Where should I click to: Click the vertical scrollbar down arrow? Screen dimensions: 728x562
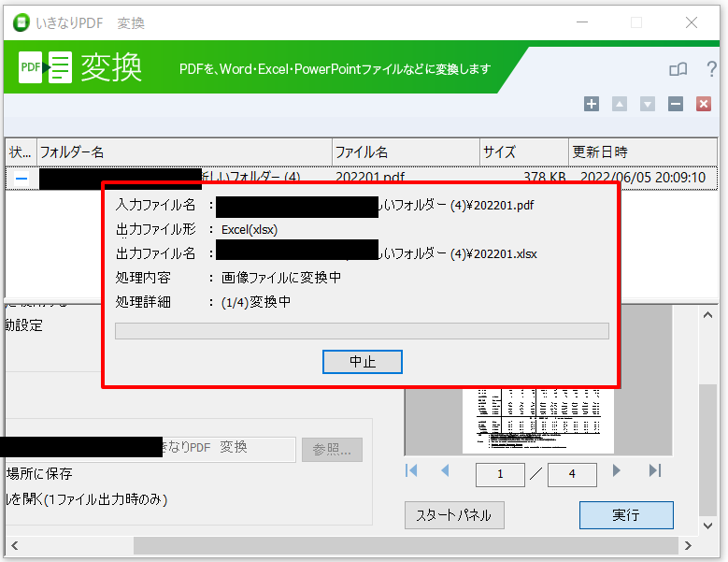point(707,526)
